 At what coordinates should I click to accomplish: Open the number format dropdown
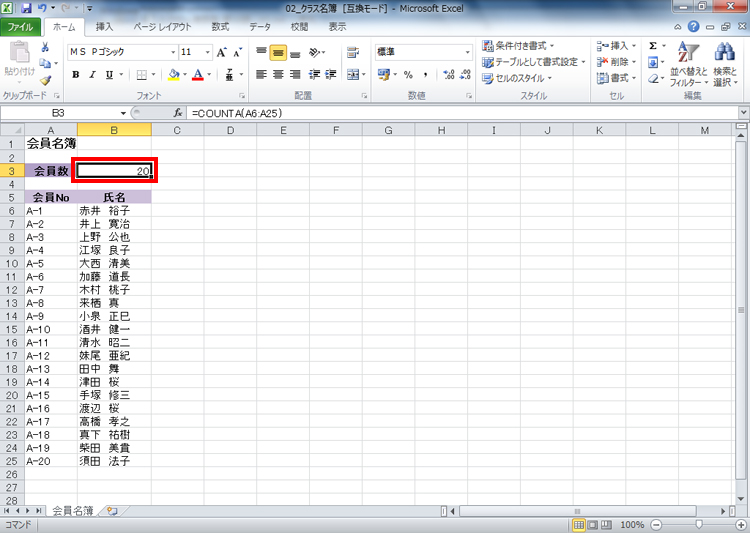(467, 52)
